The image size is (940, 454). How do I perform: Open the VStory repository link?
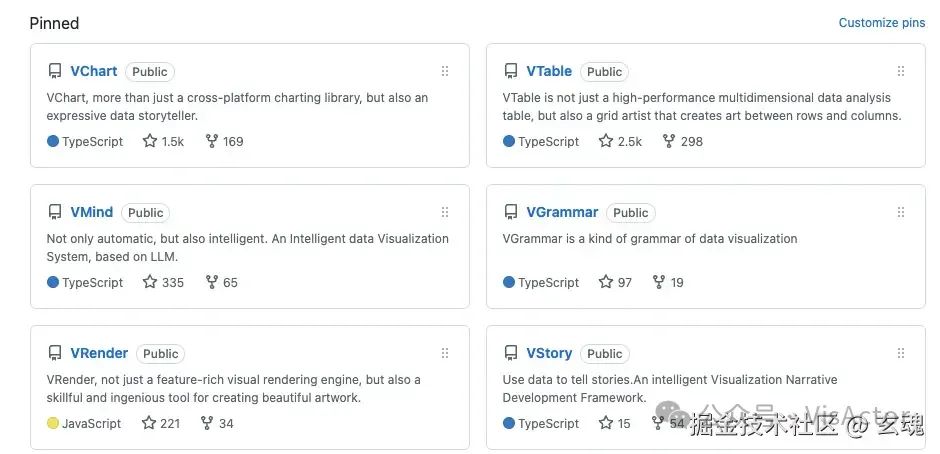(549, 353)
